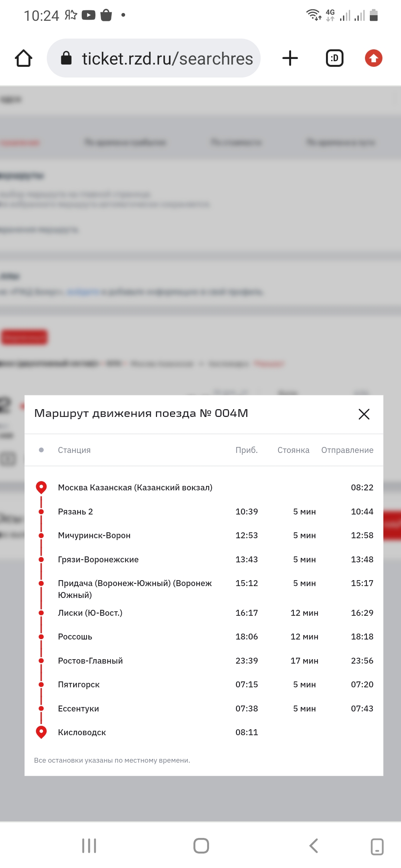Tap the Рязань 2 station name
Screen dimensions: 401x868
coord(75,512)
